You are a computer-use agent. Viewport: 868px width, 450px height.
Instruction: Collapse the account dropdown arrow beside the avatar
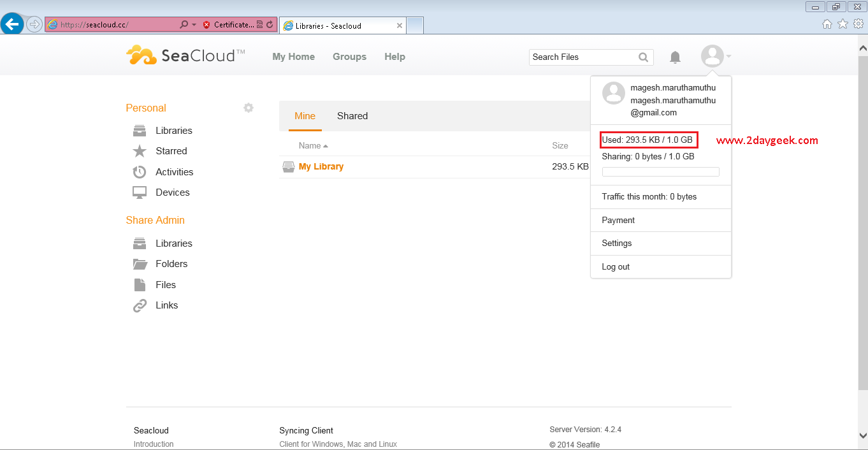click(728, 56)
